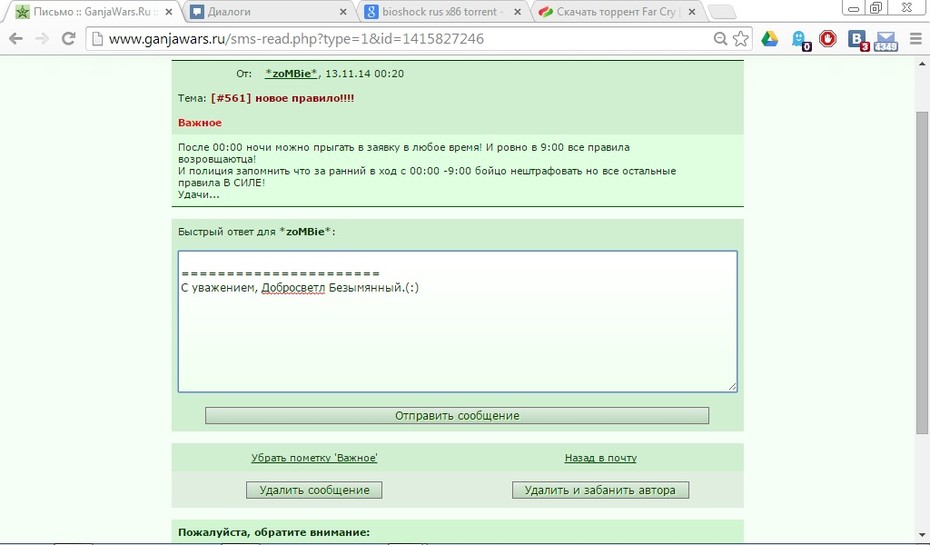Viewport: 930px width, 545px height.
Task: Open the mail checker extension icon
Action: tap(886, 41)
